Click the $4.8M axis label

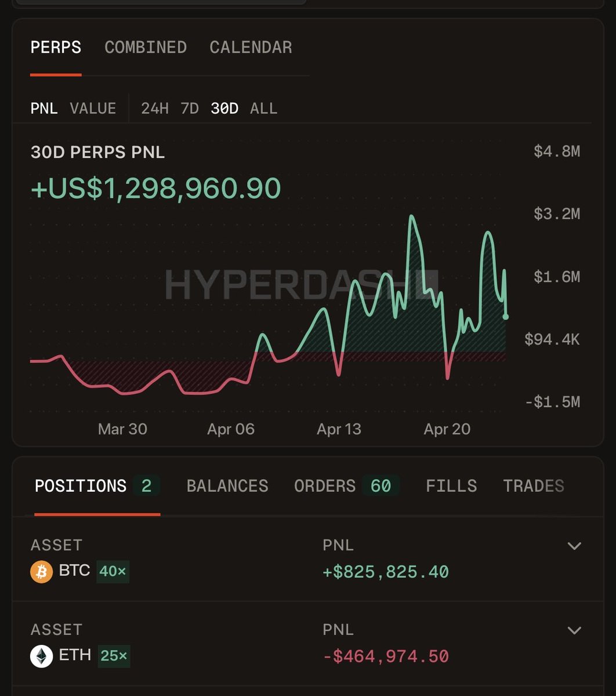coord(557,152)
